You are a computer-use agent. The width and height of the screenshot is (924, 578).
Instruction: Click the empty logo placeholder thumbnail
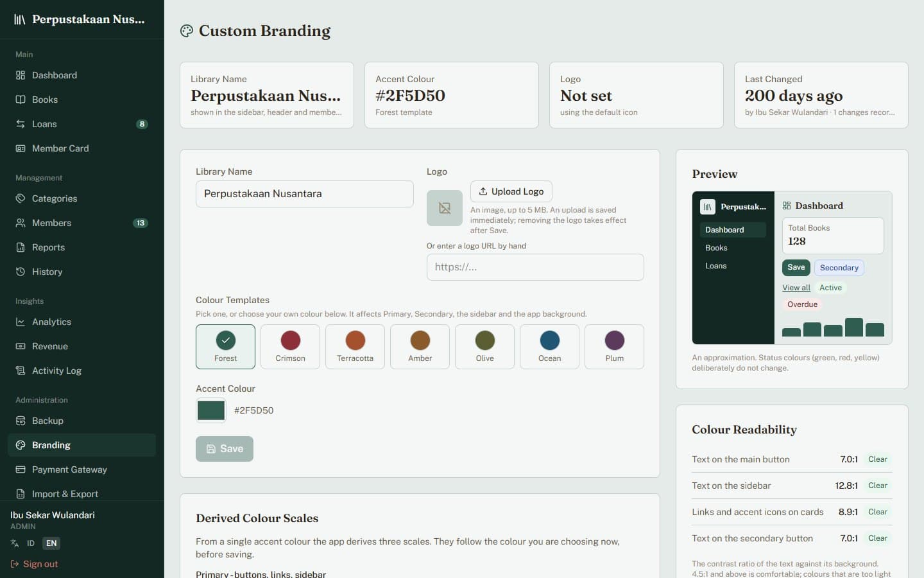pos(445,208)
